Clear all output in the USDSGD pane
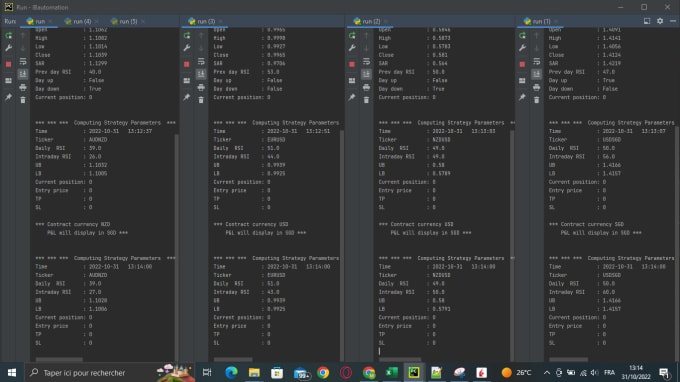The width and height of the screenshot is (680, 382). pyautogui.click(x=536, y=100)
